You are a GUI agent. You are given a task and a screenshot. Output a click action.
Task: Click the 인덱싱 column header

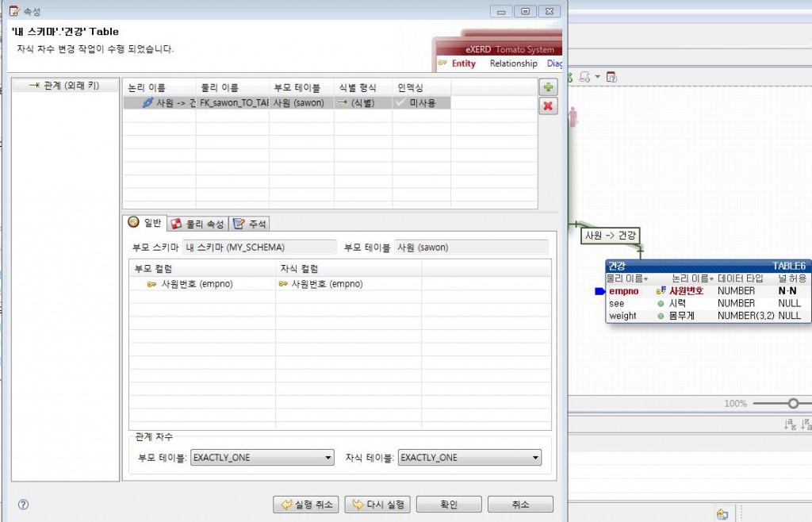tap(422, 87)
